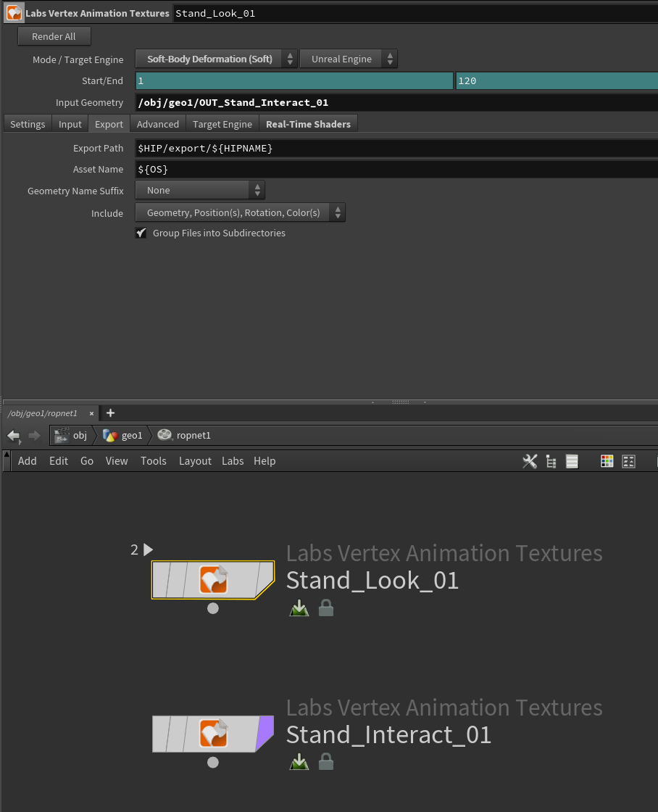
Task: Click the node layout grid icon
Action: tap(628, 461)
